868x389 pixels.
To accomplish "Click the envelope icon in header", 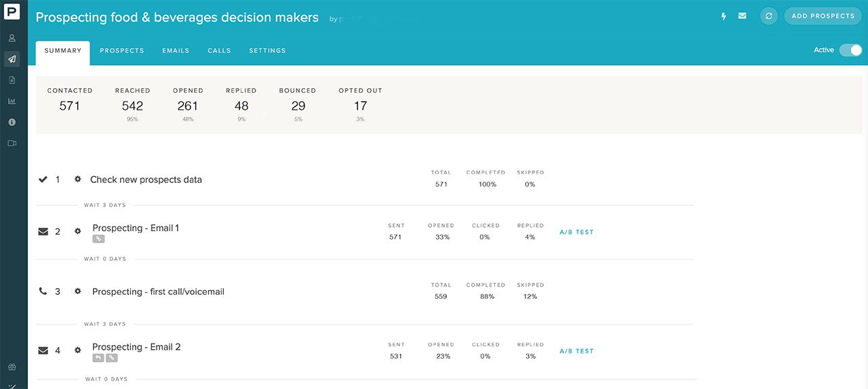I will click(x=743, y=16).
